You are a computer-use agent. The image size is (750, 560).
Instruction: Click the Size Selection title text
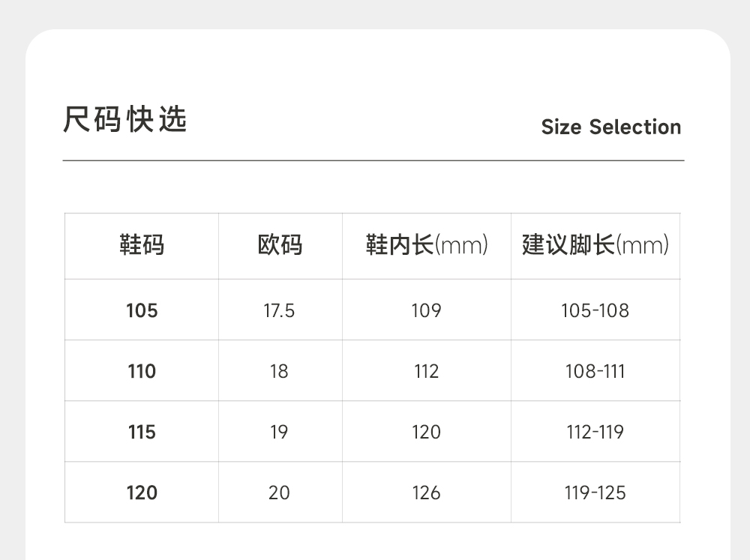coord(610,127)
